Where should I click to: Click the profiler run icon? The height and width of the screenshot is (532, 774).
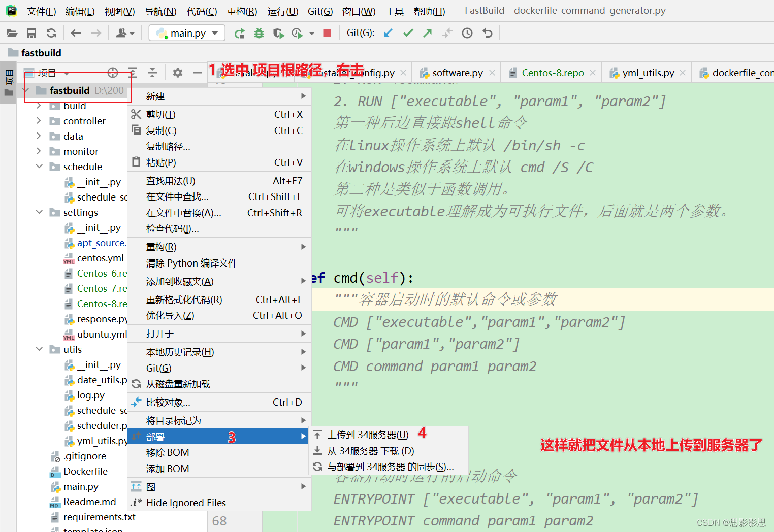tap(298, 33)
